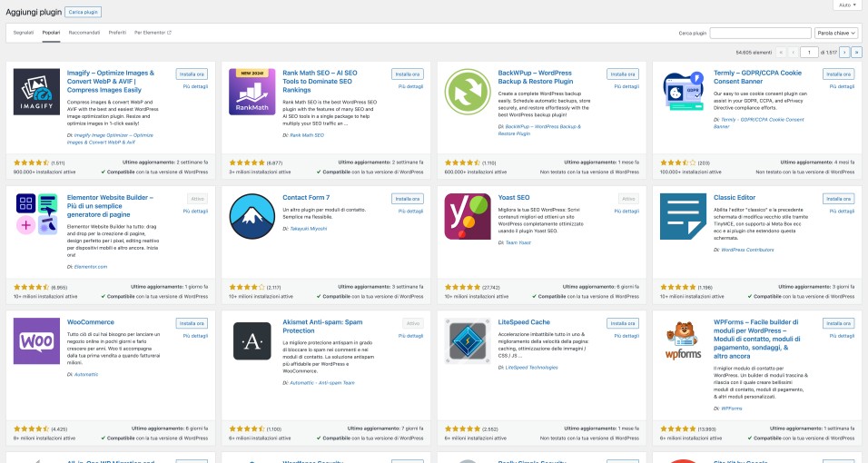Open the WooCommerce plugin logo
Screen dimensions: 868x463
[x=37, y=340]
